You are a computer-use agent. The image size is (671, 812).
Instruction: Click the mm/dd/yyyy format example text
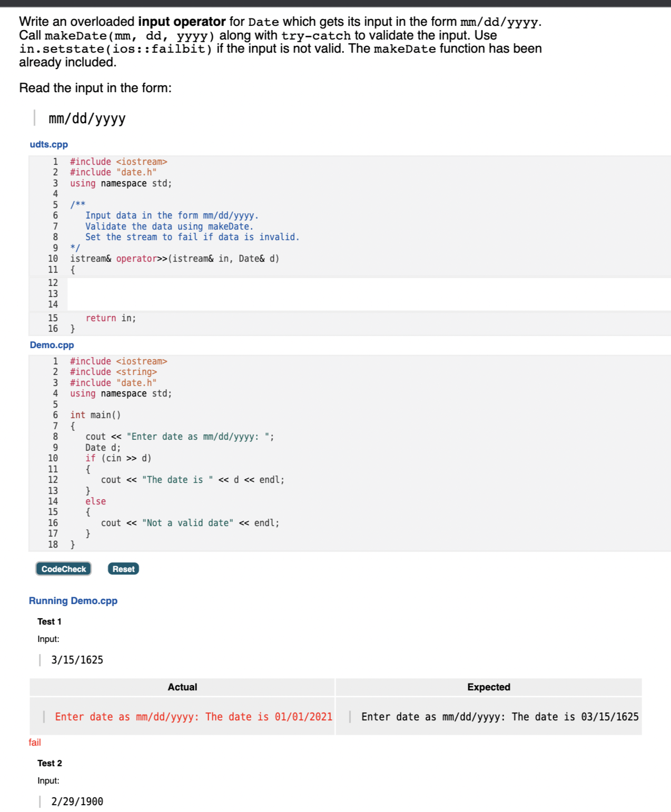point(86,118)
